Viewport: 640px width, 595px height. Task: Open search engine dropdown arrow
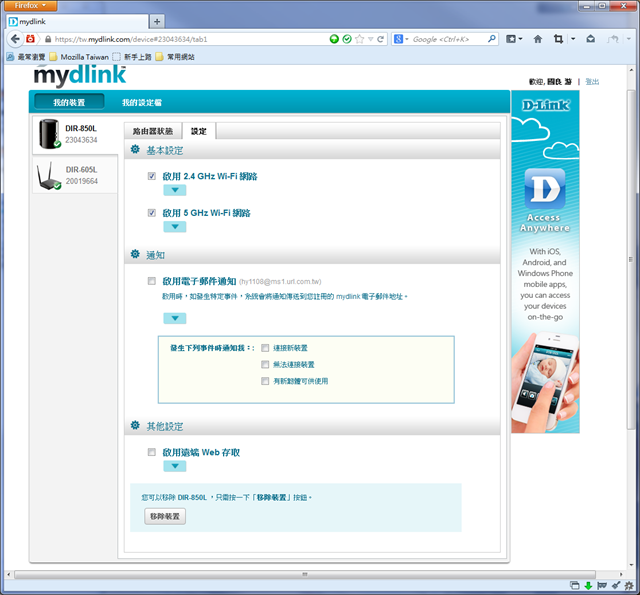[407, 39]
